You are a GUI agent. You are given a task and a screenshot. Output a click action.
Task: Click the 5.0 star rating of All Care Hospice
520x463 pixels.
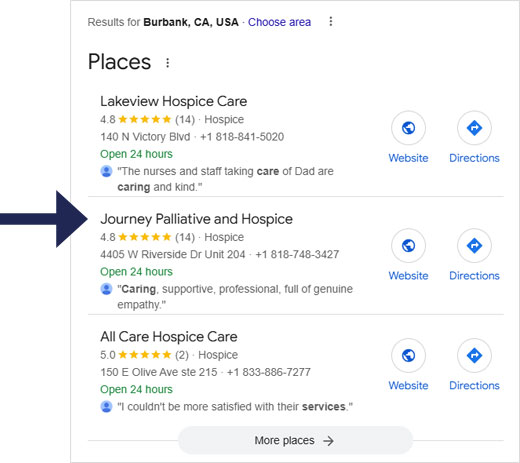point(145,355)
